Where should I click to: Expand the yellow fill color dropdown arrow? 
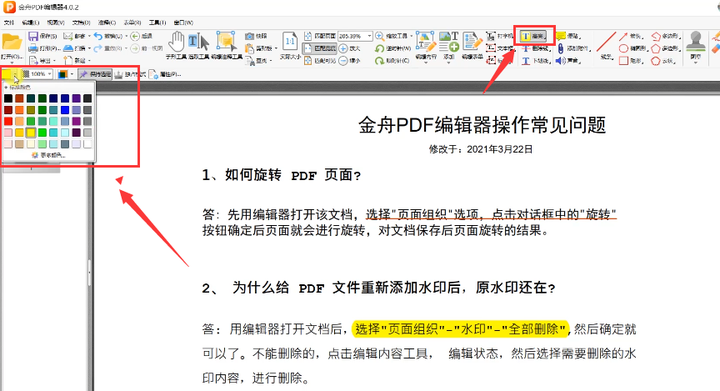[15, 74]
